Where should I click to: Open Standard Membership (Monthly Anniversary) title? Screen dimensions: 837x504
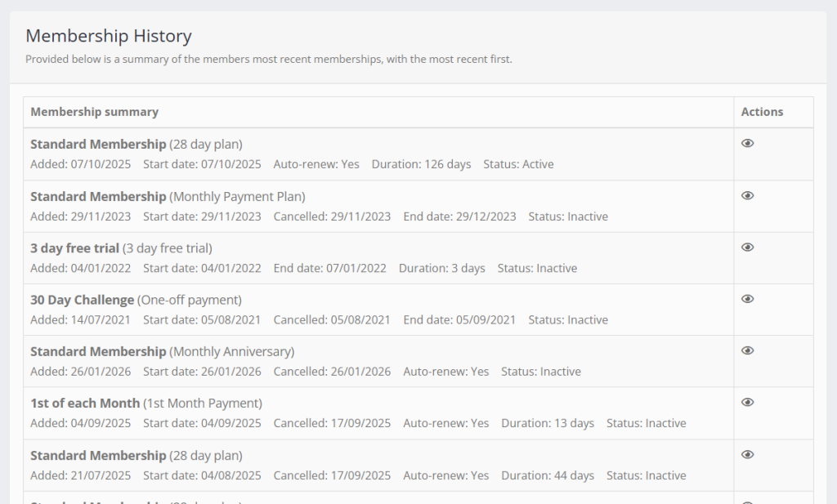(98, 351)
